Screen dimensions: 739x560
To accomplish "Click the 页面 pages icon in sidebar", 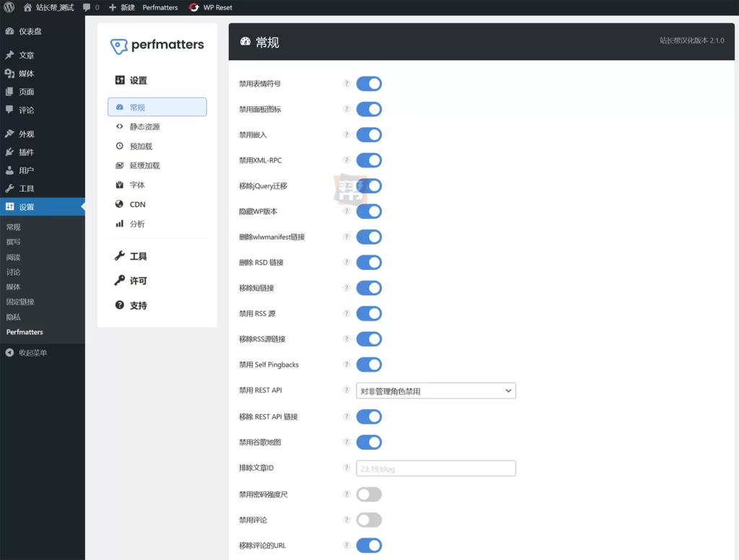I will [x=9, y=92].
